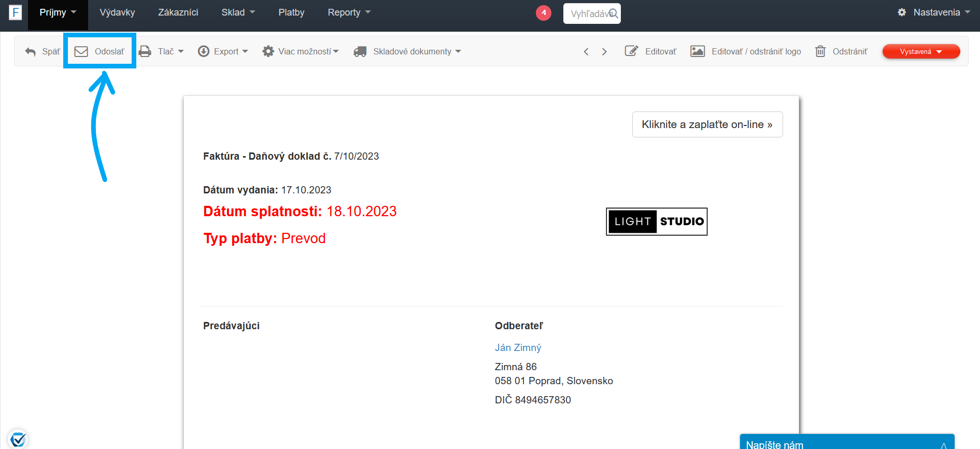Click the Tlač printer icon
980x449 pixels.
coord(145,51)
